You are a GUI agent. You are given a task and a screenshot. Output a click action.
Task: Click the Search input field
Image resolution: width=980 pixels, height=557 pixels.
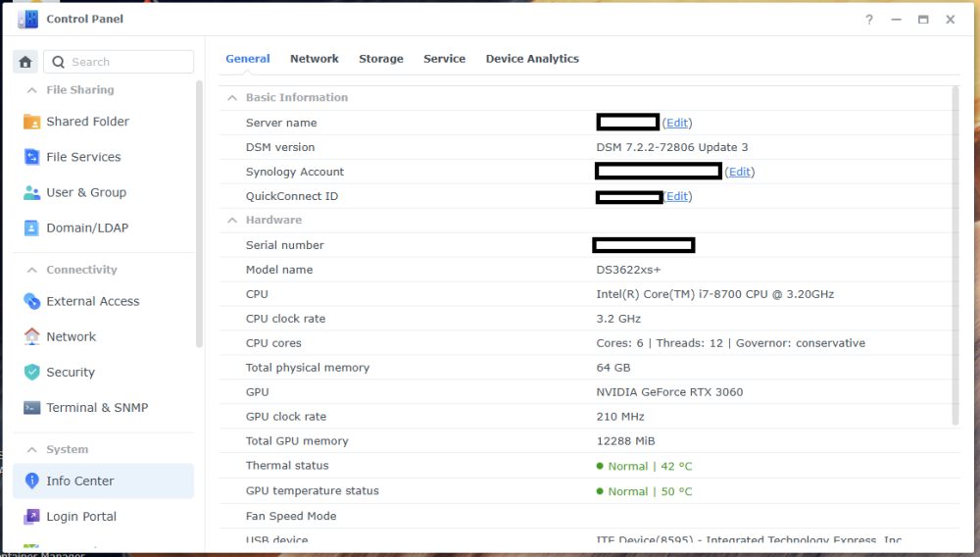click(119, 62)
